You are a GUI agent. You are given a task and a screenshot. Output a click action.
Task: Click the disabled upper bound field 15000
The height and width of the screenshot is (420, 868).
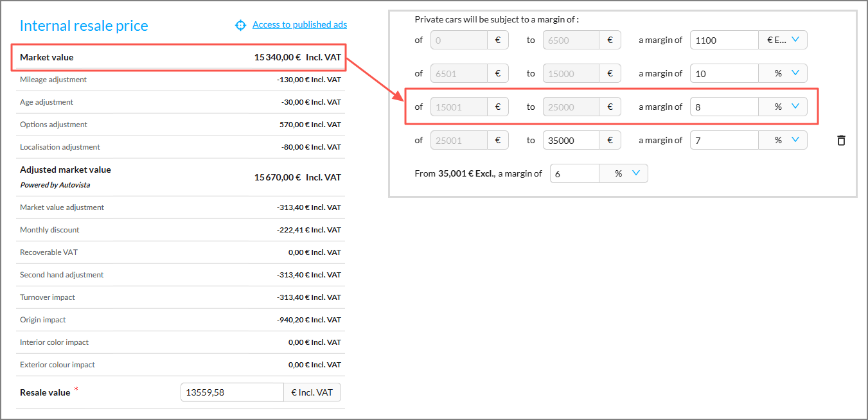coord(571,73)
